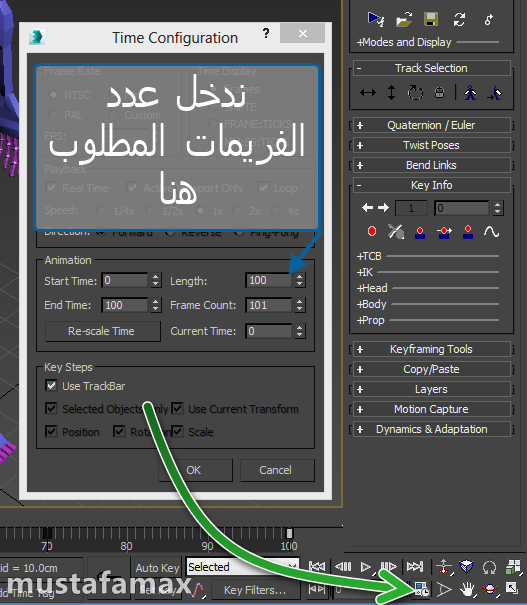The image size is (527, 605).
Task: Click Trajectories curve icon in Key Info
Action: point(492,232)
